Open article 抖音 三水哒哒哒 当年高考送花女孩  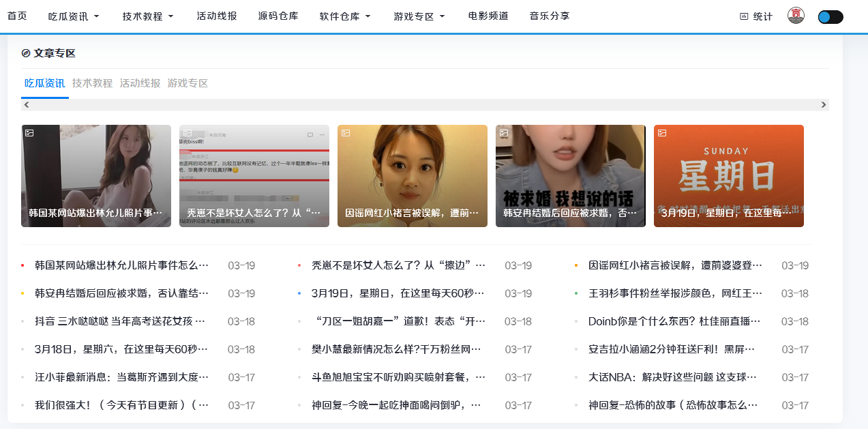(120, 321)
